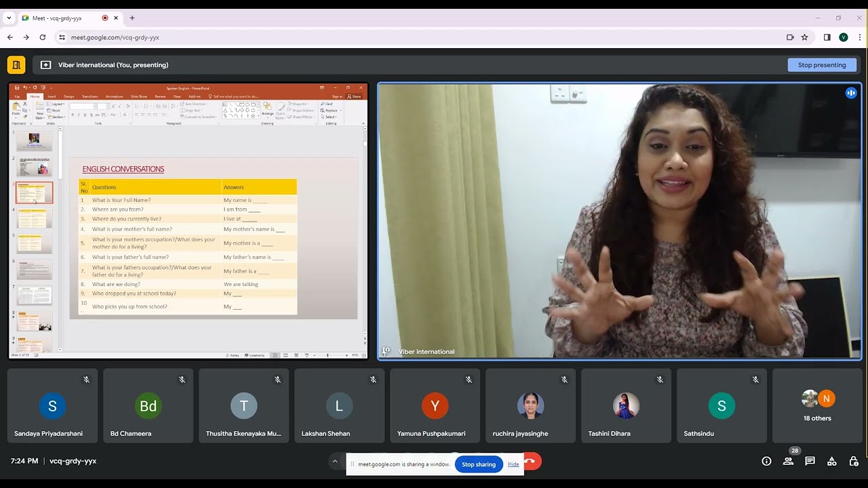Click the yellow Meet tile icon
This screenshot has height=488, width=868.
point(16,65)
